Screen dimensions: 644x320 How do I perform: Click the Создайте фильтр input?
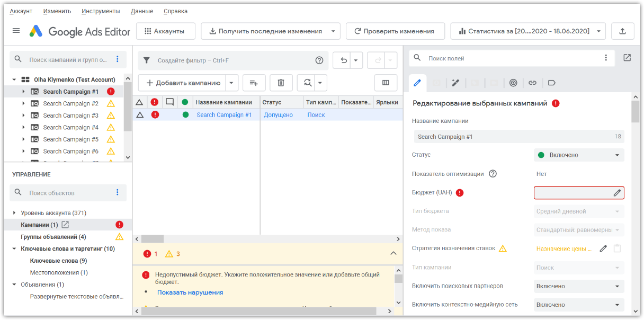pyautogui.click(x=233, y=60)
